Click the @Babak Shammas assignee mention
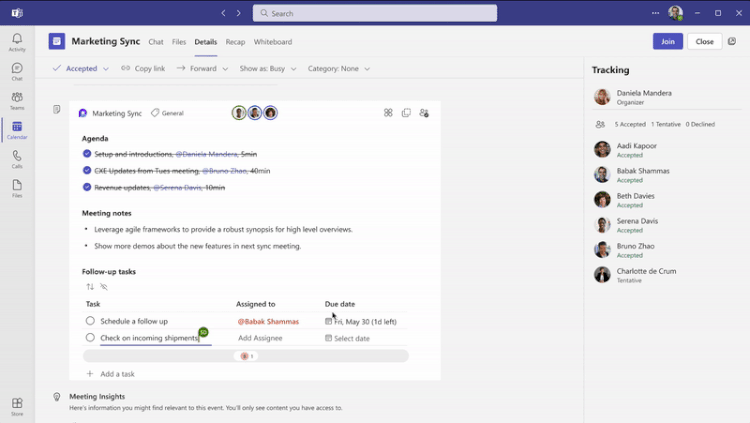This screenshot has height=423, width=750. coord(268,322)
